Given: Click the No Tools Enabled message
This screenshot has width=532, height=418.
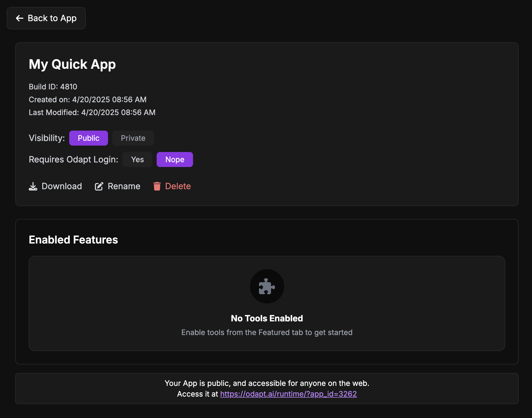Looking at the screenshot, I should click(x=267, y=318).
